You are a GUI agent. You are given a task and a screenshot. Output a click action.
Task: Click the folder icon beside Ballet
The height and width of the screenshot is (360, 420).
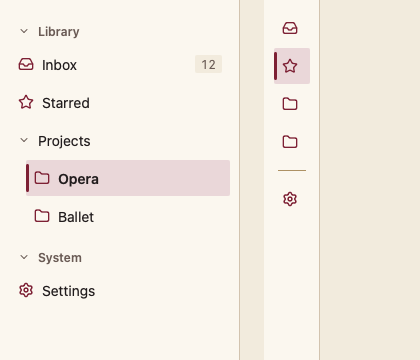coord(42,216)
